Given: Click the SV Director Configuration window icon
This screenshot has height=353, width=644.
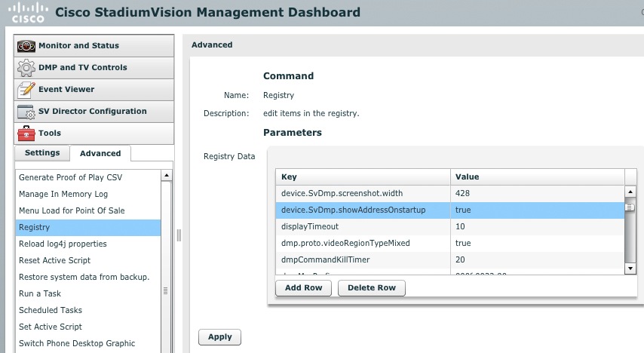Looking at the screenshot, I should [x=26, y=112].
